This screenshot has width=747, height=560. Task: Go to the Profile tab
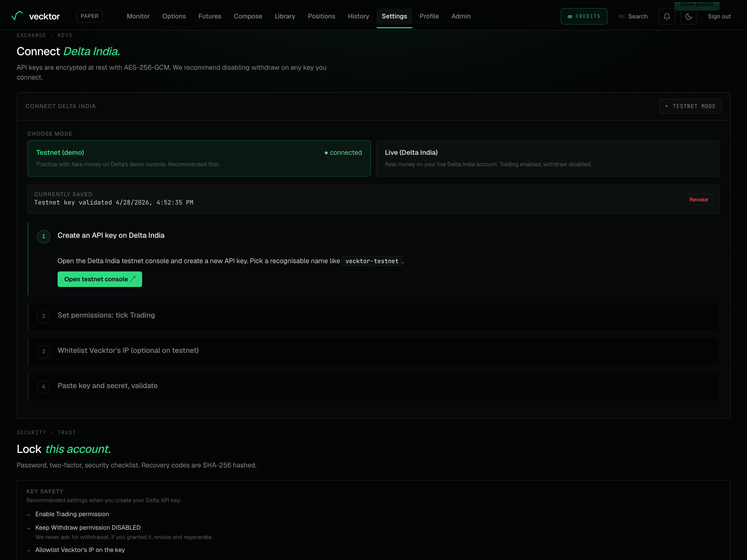(429, 16)
